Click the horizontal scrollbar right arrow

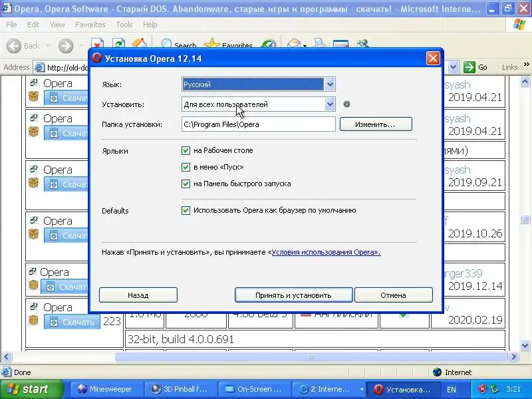(x=513, y=357)
